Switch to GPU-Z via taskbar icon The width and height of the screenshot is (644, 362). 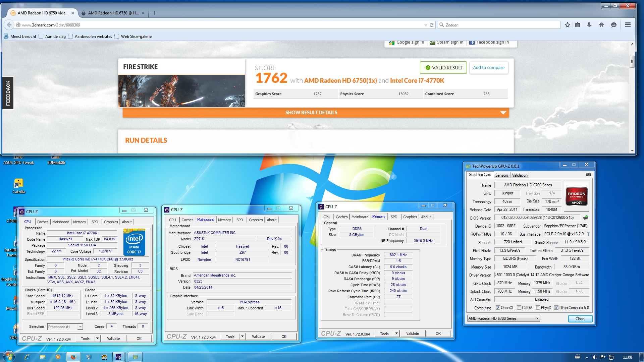(136, 357)
